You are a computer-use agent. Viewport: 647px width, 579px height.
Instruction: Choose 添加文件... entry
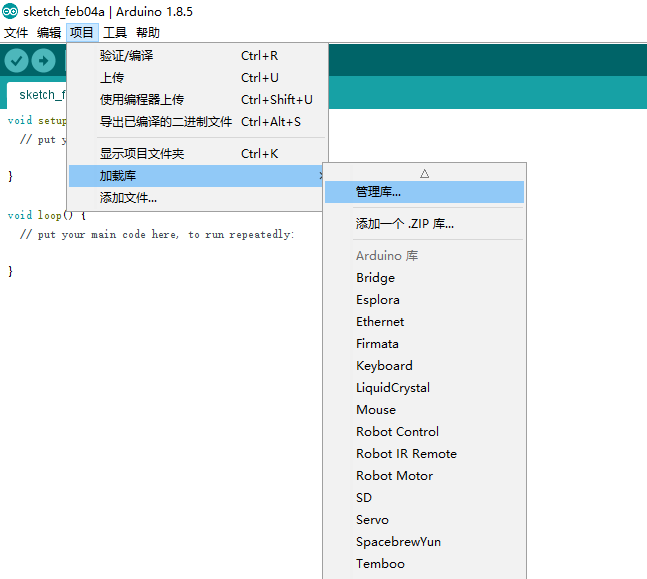click(x=196, y=198)
